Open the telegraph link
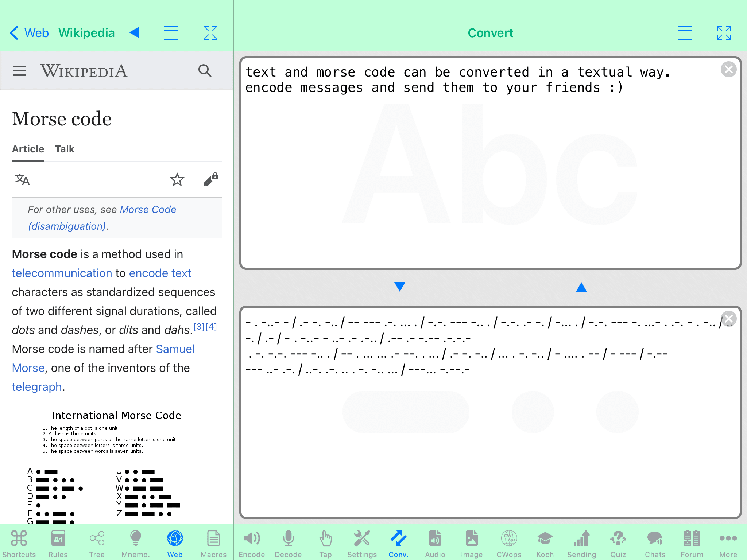 click(37, 387)
